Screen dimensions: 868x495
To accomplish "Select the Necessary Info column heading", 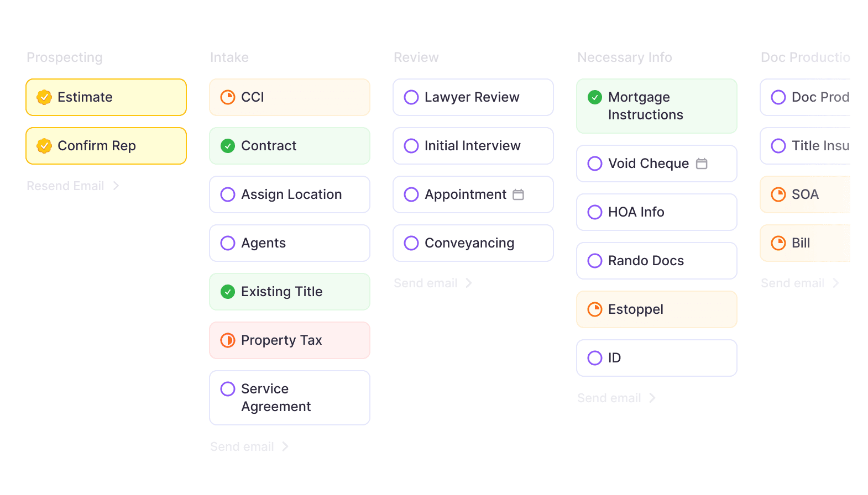I will coord(625,57).
